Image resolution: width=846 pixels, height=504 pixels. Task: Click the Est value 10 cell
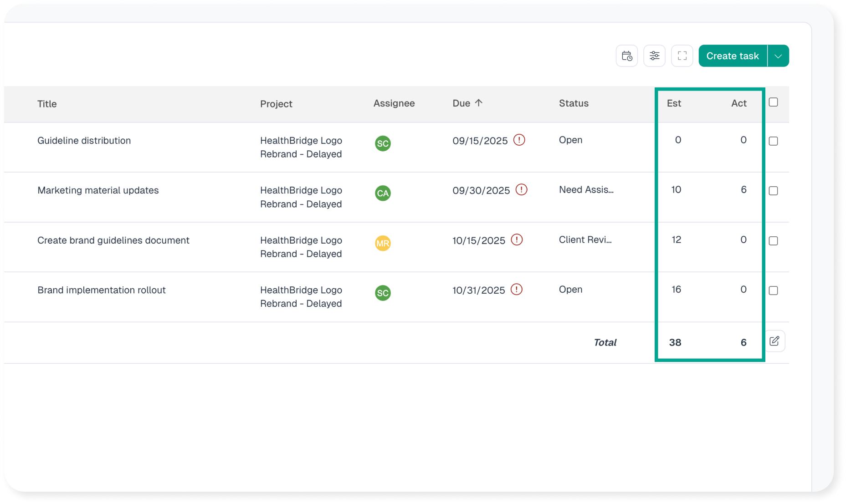tap(676, 190)
